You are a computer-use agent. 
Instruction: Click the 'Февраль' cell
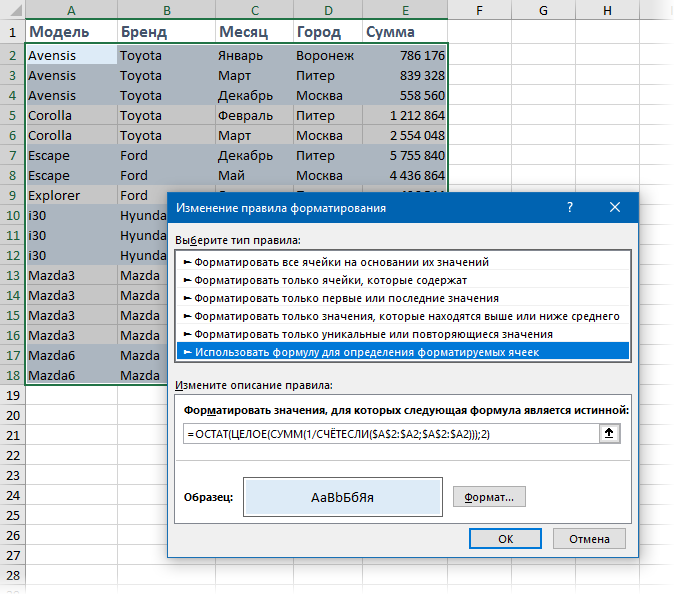[255, 115]
